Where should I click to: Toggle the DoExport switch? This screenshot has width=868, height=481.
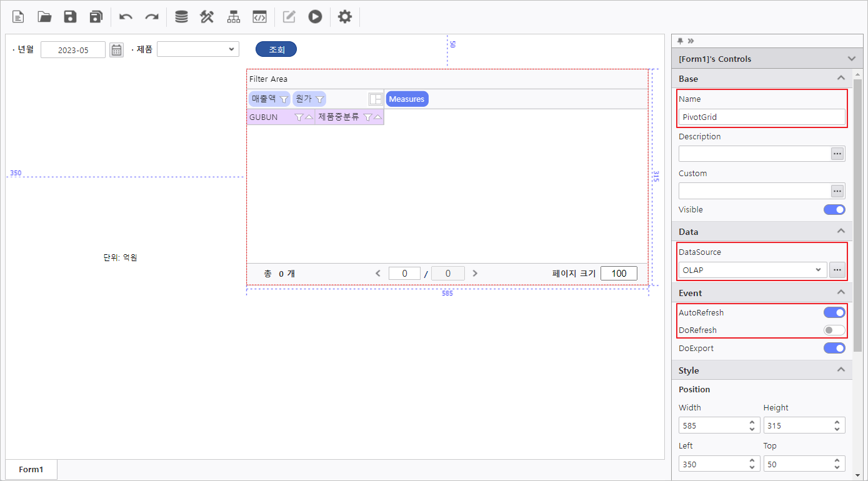point(834,348)
